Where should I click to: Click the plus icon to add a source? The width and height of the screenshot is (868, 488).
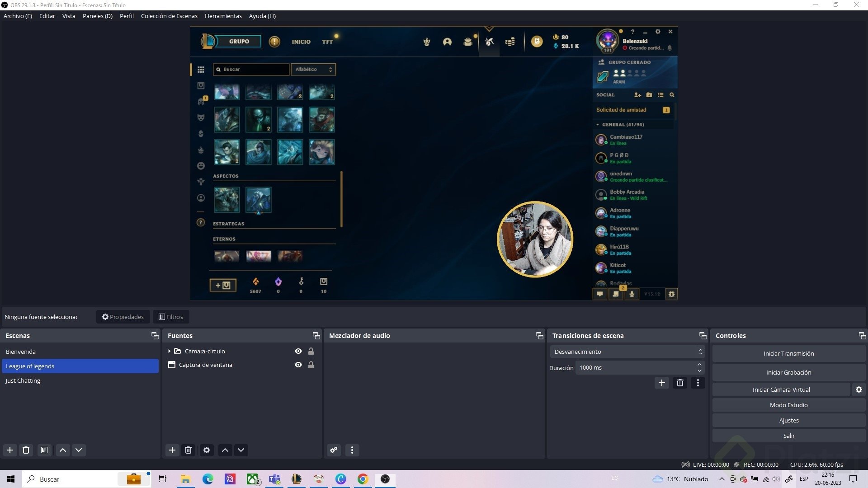point(172,450)
